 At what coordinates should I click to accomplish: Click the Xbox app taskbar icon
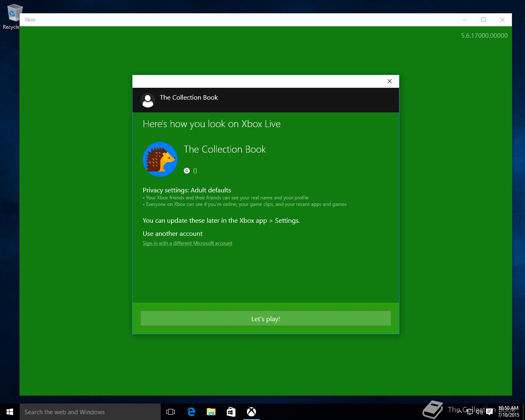[x=251, y=412]
